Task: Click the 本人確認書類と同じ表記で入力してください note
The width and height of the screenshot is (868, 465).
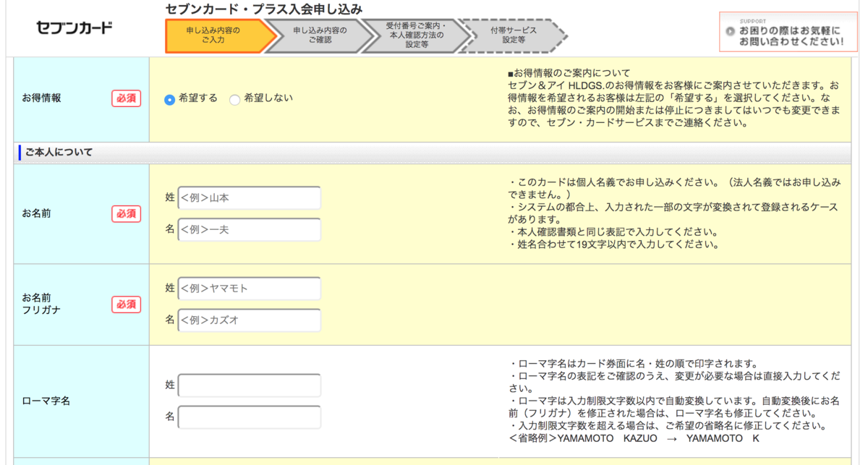Action: click(x=613, y=232)
